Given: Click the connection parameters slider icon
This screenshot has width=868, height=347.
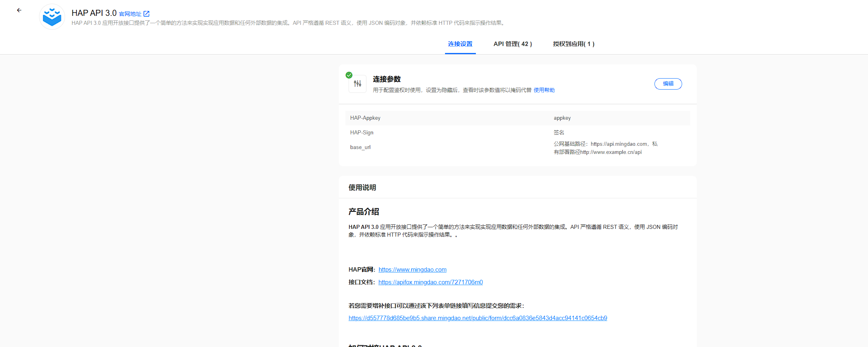Looking at the screenshot, I should click(x=358, y=84).
